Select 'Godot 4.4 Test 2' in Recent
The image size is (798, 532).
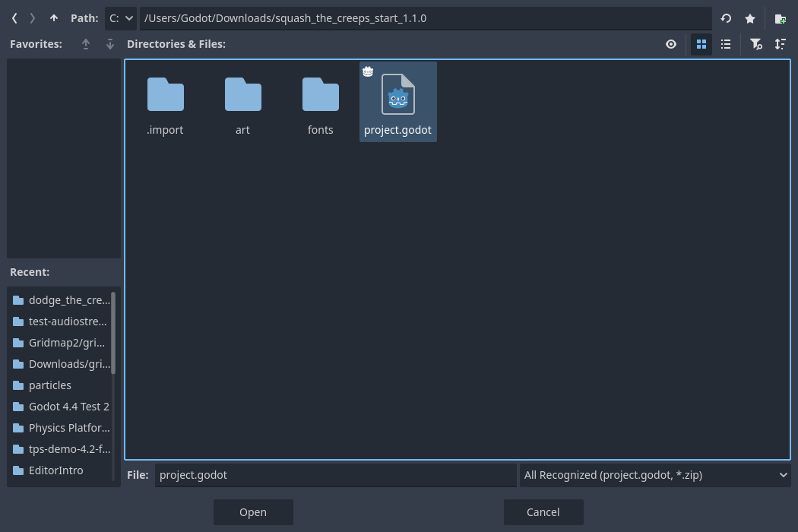coord(69,406)
